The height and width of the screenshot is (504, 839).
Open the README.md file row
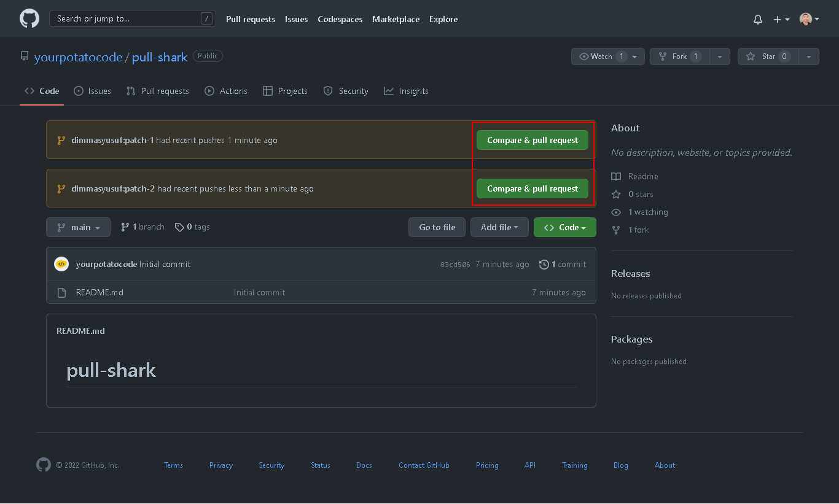(321, 292)
